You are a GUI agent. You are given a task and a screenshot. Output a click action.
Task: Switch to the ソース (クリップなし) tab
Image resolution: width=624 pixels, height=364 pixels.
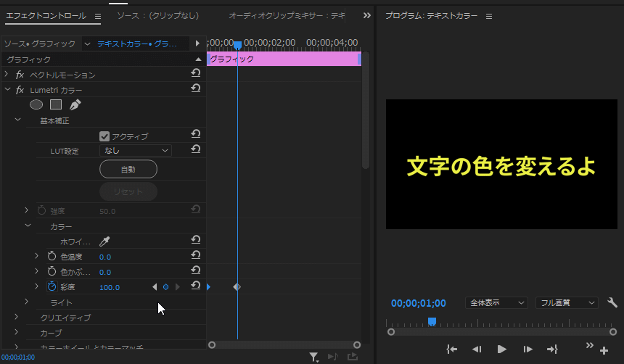click(x=158, y=15)
